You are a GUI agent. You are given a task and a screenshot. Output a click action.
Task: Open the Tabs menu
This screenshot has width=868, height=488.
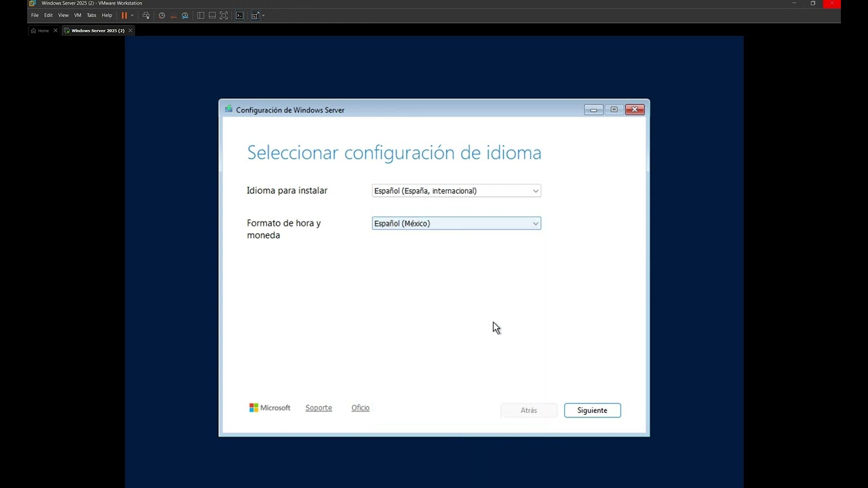[x=92, y=15]
